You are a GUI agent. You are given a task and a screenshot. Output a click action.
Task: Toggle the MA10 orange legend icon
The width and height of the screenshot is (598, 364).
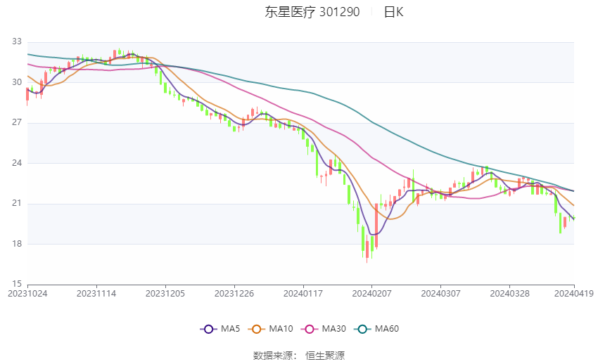256,329
